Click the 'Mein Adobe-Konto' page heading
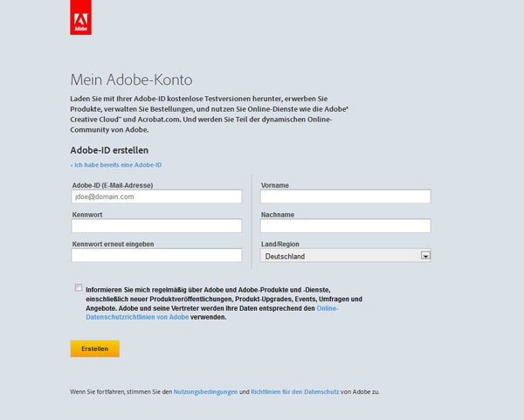Image resolution: width=524 pixels, height=420 pixels. coord(131,79)
